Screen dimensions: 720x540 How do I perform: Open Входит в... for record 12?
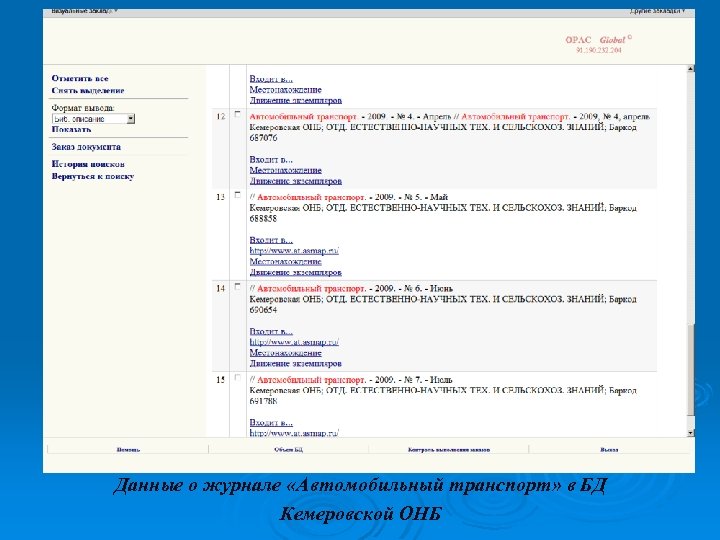click(x=271, y=160)
